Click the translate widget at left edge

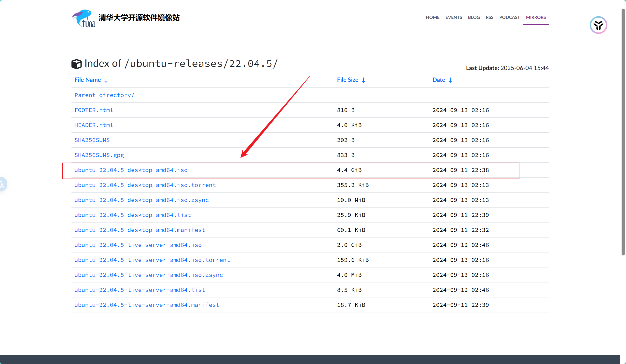(x=2, y=184)
